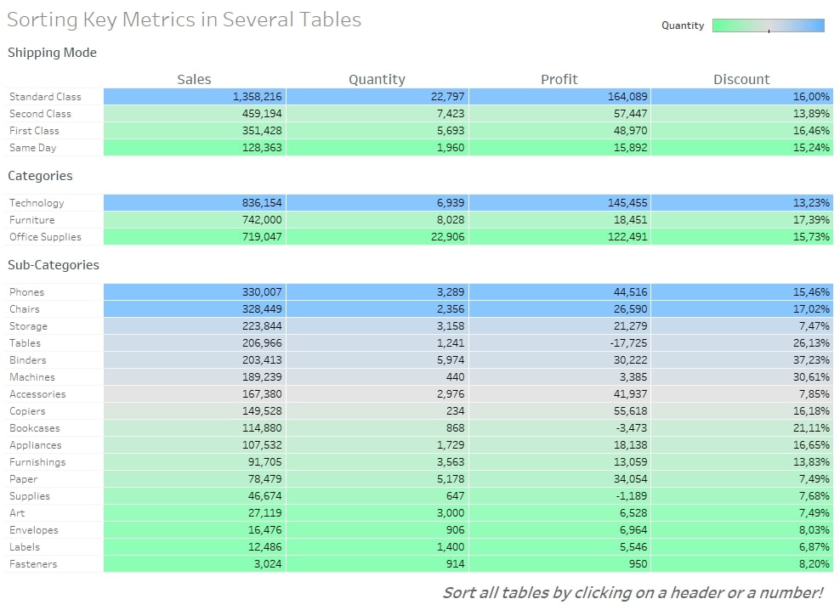
Task: Click the Paper quantity value 5,178
Action: 450,479
